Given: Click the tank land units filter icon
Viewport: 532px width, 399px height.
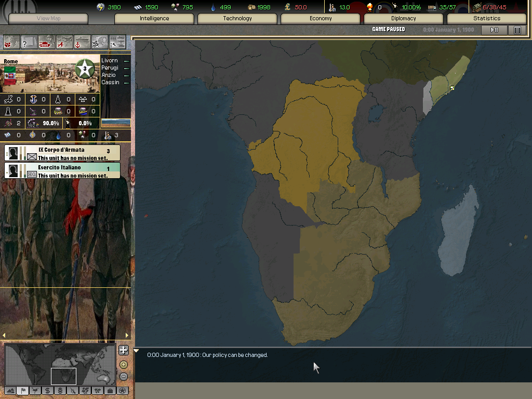Looking at the screenshot, I should pos(47,42).
